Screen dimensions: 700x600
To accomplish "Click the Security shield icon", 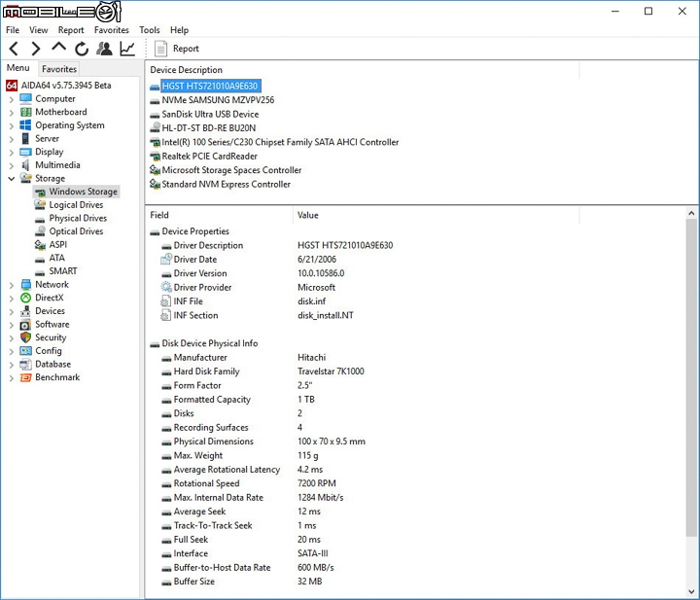I will pos(26,337).
